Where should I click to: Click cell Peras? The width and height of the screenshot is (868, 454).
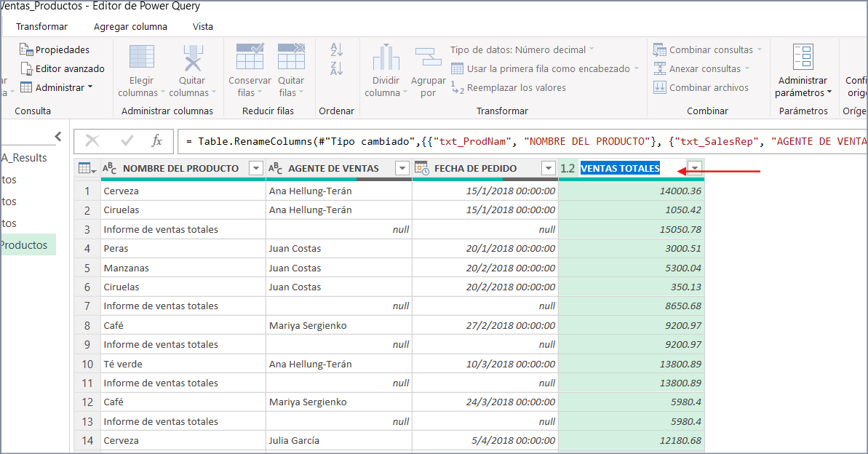click(183, 249)
